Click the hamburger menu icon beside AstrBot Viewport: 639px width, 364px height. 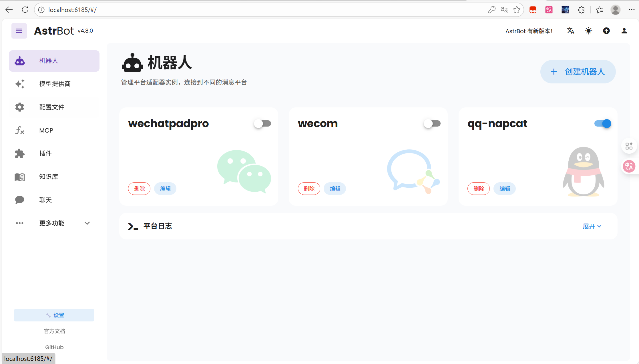(19, 31)
